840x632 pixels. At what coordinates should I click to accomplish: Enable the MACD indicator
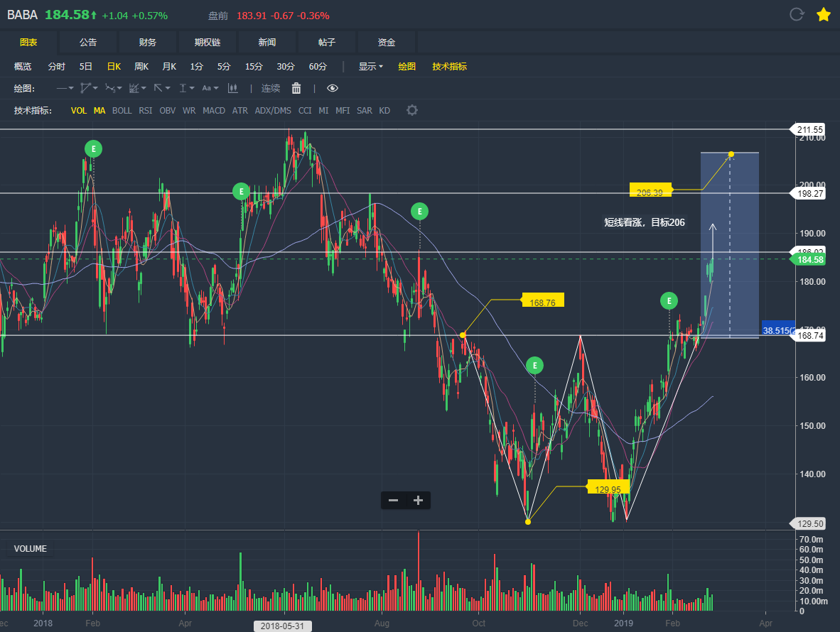tap(214, 110)
